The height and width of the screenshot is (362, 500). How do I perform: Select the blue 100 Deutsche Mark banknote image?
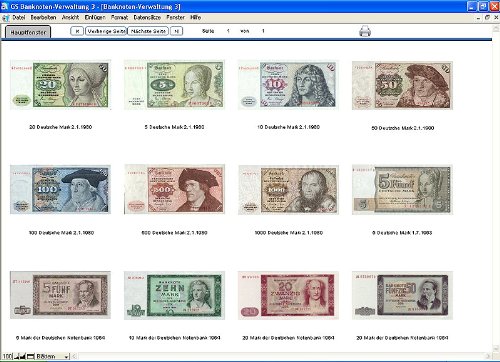(60, 189)
